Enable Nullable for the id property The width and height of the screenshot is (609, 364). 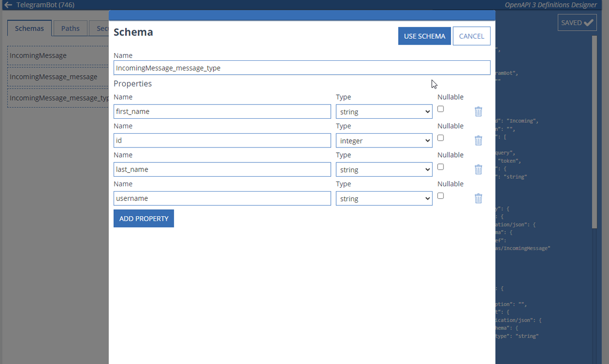441,138
